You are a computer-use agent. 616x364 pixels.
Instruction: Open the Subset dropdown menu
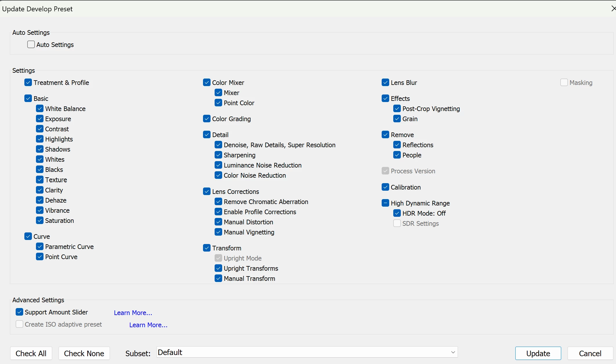(307, 352)
